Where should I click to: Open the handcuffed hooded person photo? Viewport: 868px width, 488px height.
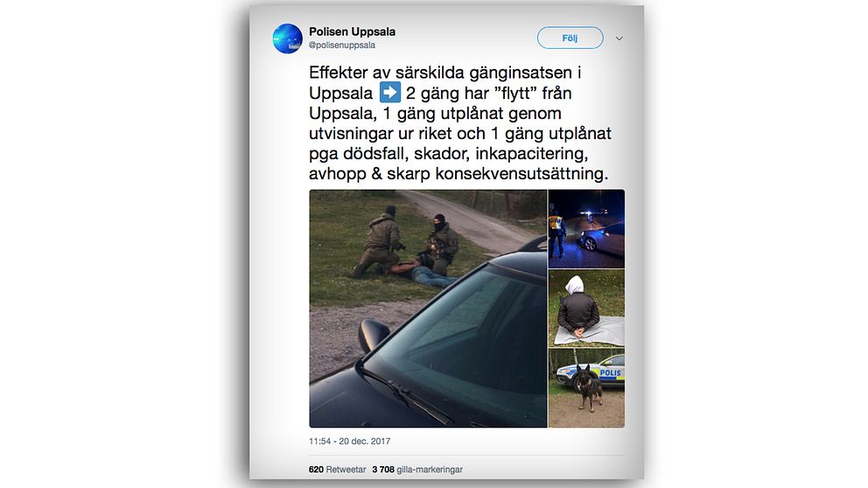click(586, 308)
